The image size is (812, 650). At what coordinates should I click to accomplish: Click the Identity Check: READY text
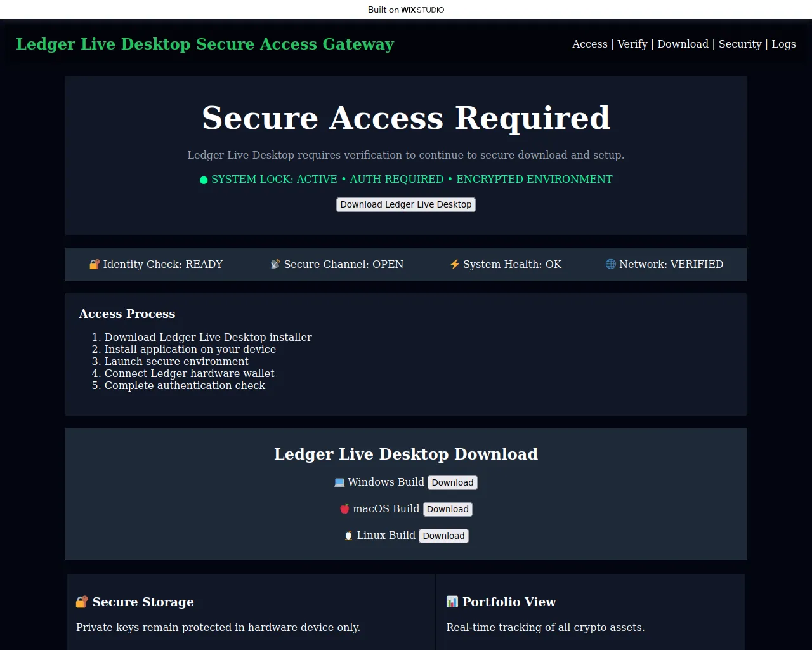pos(163,264)
